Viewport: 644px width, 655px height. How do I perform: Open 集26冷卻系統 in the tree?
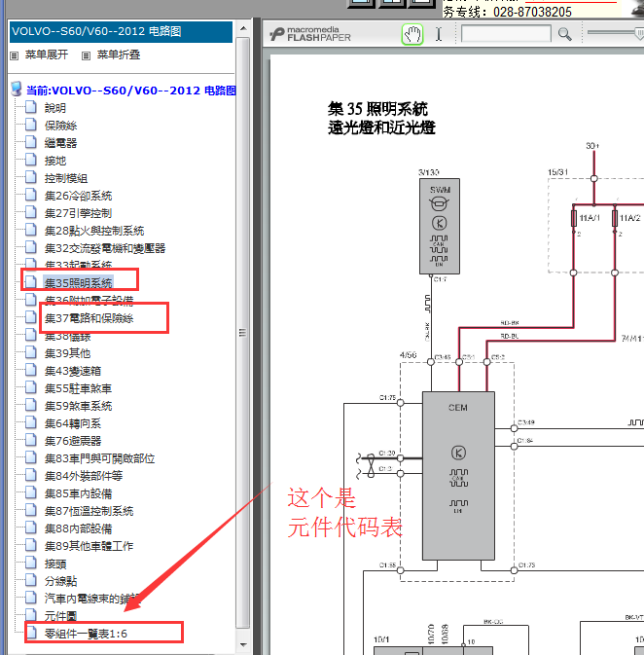pyautogui.click(x=78, y=196)
